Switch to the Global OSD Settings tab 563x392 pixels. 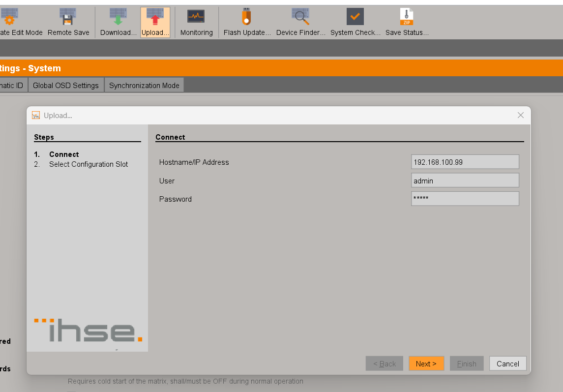tap(66, 86)
